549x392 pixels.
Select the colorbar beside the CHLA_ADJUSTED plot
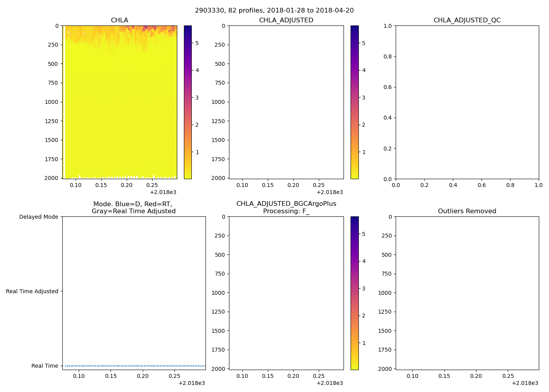354,102
